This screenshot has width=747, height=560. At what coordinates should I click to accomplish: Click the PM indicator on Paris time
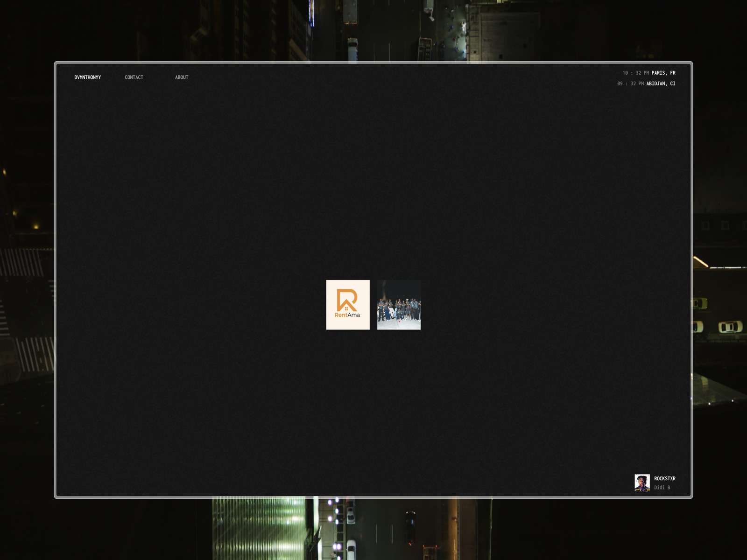[646, 73]
